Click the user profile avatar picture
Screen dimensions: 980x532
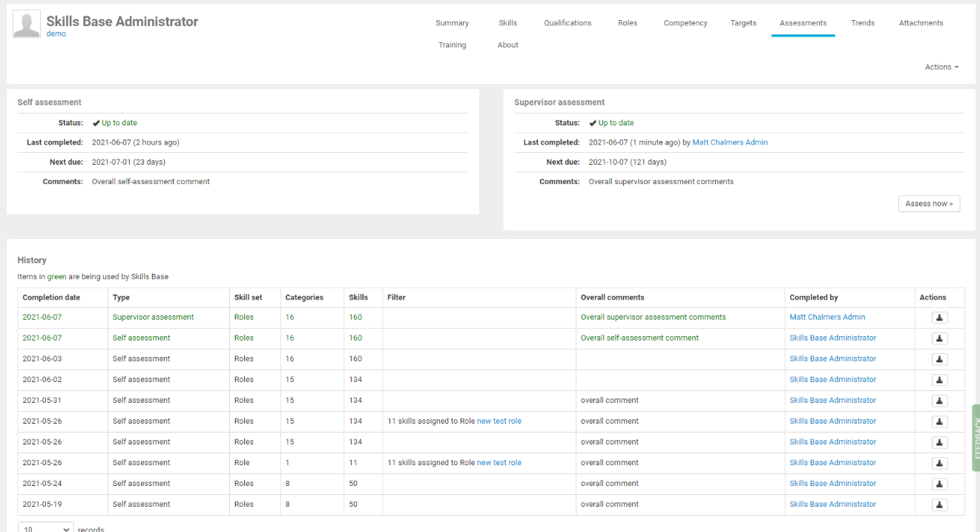27,25
